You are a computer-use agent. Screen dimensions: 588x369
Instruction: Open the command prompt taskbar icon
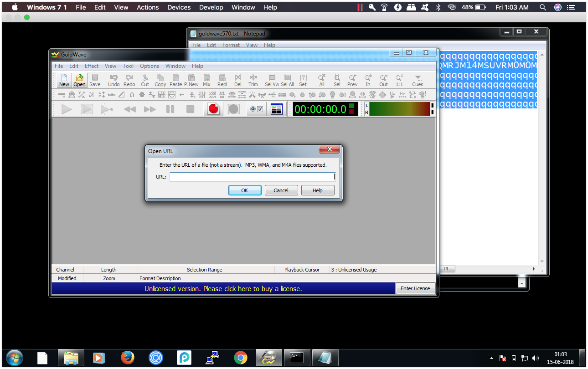click(x=297, y=358)
